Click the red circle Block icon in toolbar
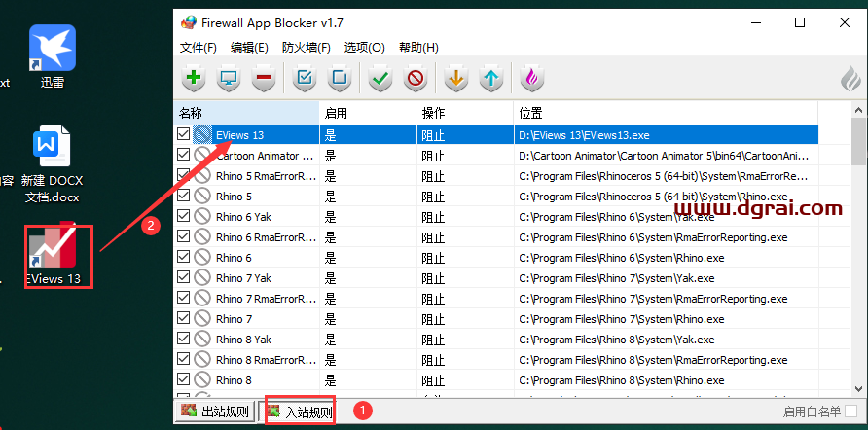This screenshot has width=868, height=430. click(415, 79)
